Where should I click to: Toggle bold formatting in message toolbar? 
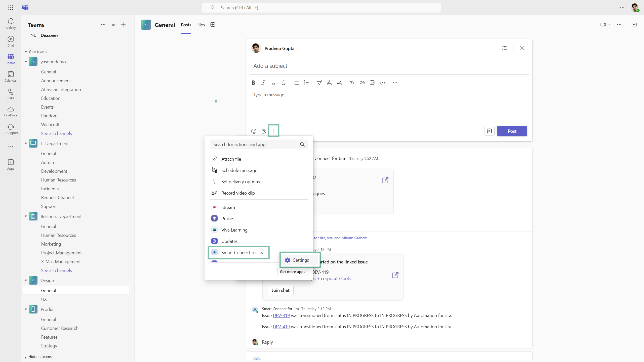(x=253, y=83)
